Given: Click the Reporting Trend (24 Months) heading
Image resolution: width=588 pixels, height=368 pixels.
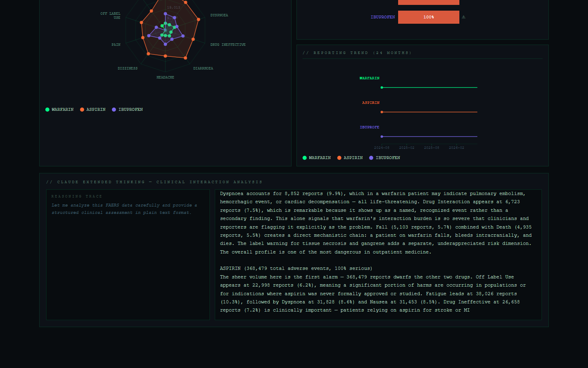Looking at the screenshot, I should pyautogui.click(x=357, y=53).
